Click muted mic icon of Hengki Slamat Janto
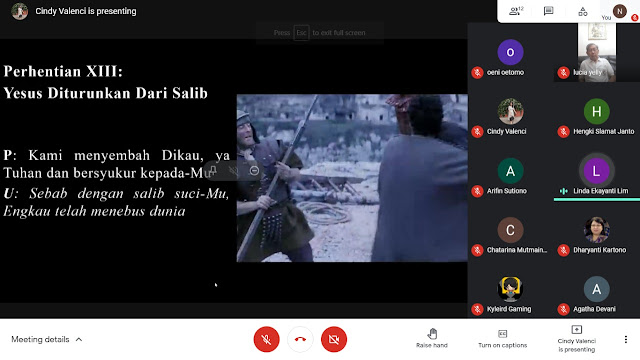 [563, 131]
